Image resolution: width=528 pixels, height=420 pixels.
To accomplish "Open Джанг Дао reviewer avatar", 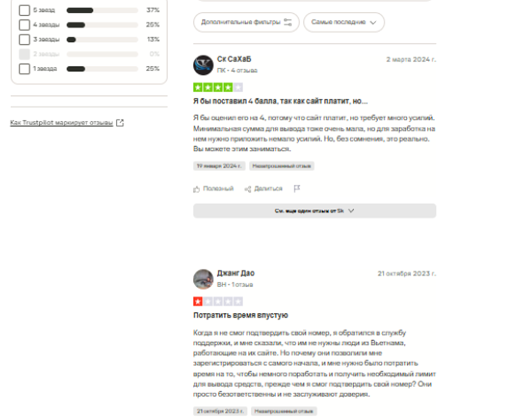I will (203, 279).
